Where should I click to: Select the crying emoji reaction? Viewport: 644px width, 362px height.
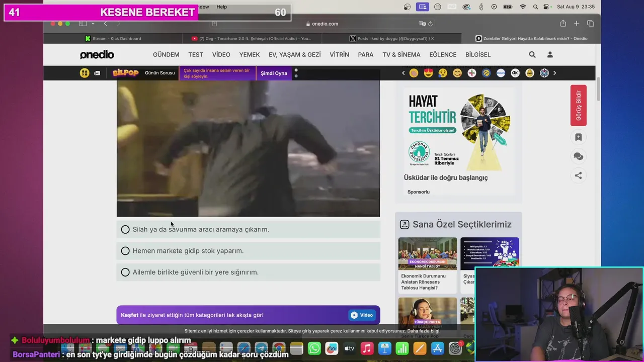click(443, 73)
